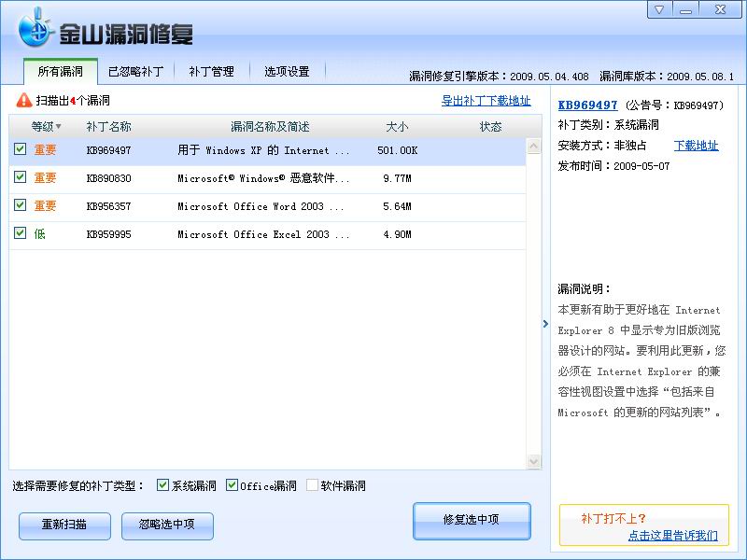
Task: Collapse the details panel with side arrow
Action: (x=545, y=324)
